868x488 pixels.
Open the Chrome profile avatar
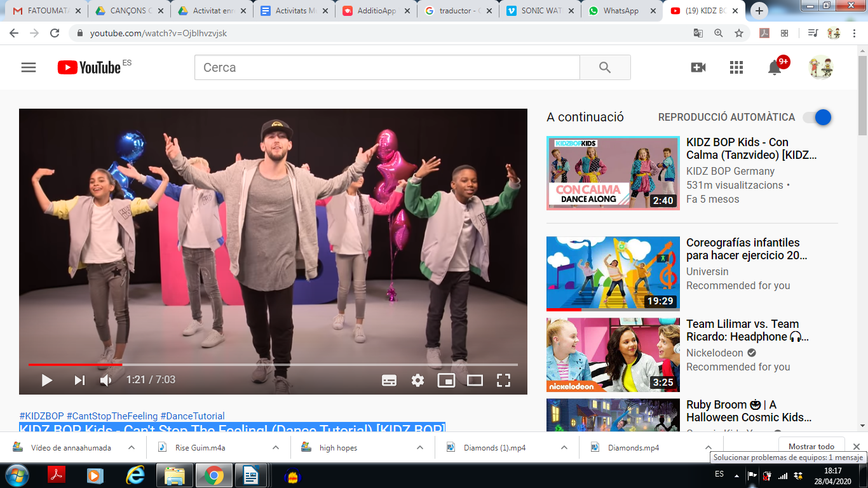coord(834,33)
